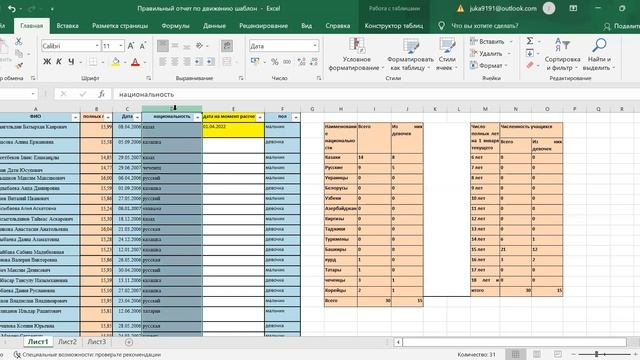The height and width of the screenshot is (360, 640).
Task: Open the Данные ribbon tab
Action: pos(214,26)
